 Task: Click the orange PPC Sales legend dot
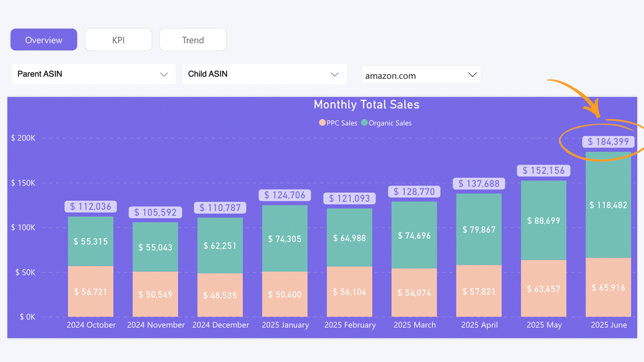pos(322,123)
